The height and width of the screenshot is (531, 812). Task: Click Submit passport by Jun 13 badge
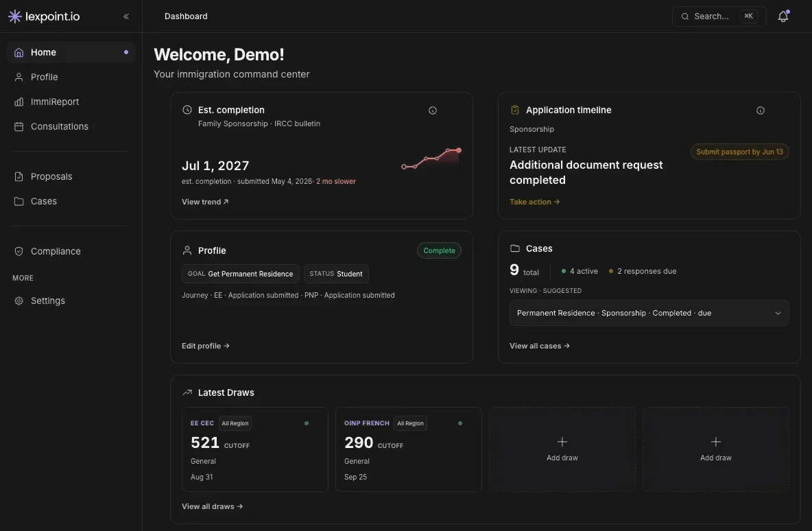click(739, 152)
